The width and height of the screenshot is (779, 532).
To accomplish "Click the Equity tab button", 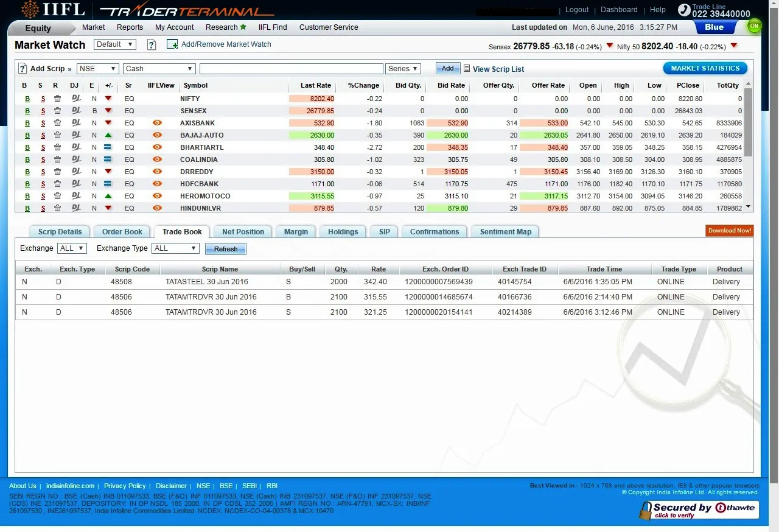I will 38,28.
